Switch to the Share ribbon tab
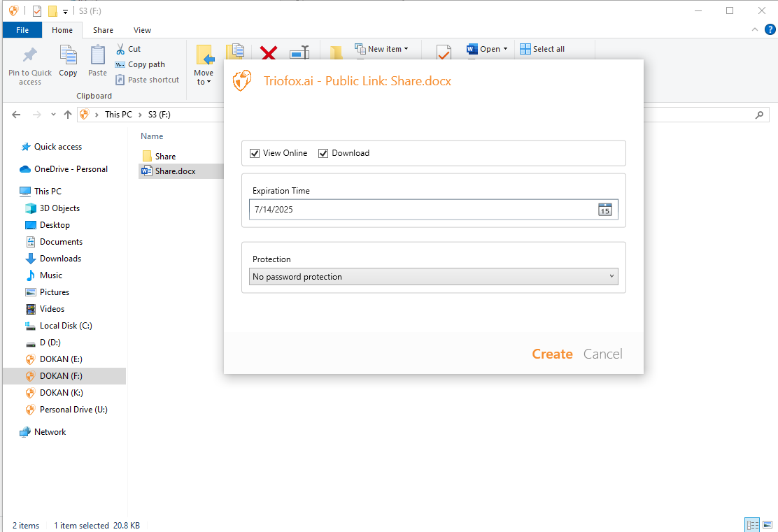 103,30
